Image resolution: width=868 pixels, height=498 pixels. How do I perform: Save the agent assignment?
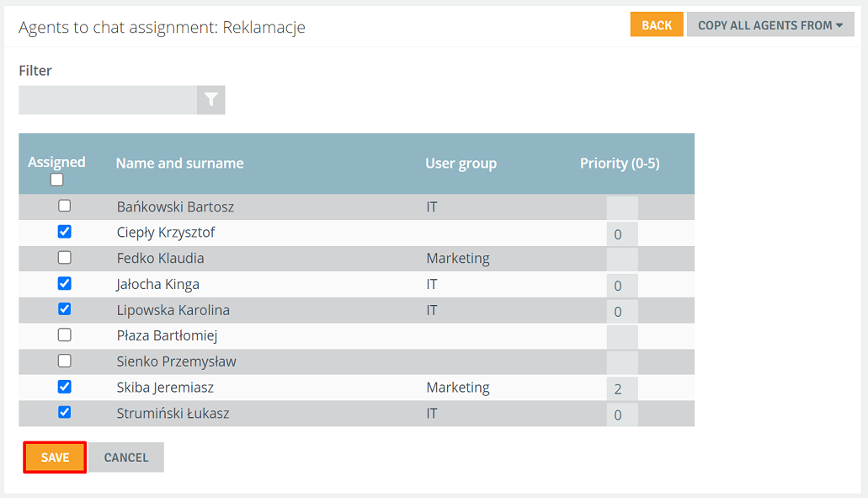(x=55, y=457)
